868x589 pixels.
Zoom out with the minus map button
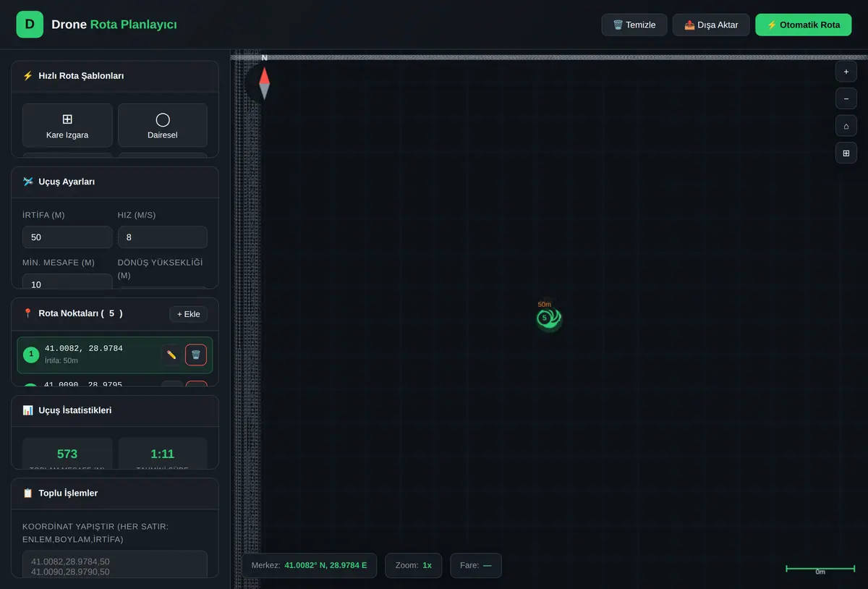[x=846, y=98]
